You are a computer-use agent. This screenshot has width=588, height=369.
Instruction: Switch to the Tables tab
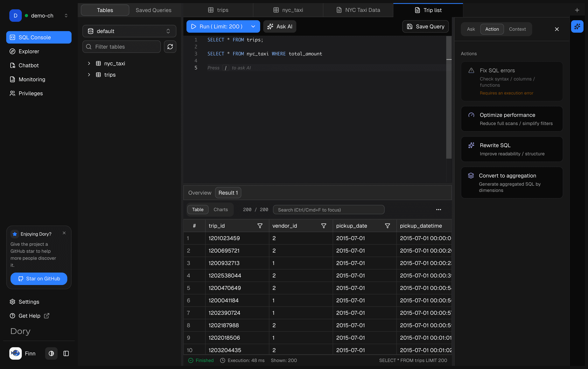(x=105, y=10)
